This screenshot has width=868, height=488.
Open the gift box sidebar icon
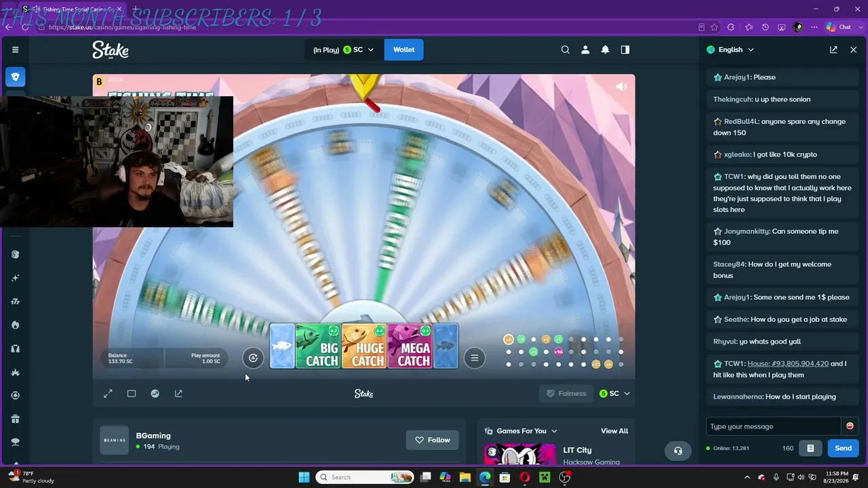15,419
